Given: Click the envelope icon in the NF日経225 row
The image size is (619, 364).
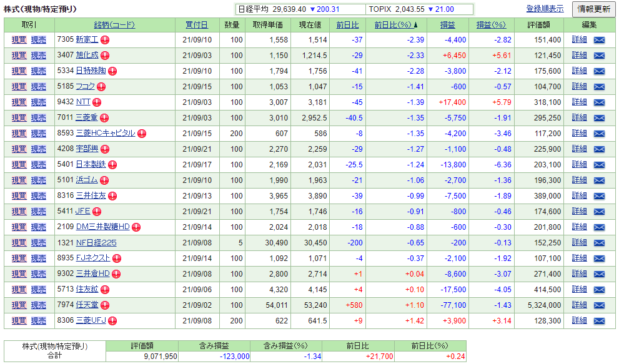Looking at the screenshot, I should tap(599, 243).
